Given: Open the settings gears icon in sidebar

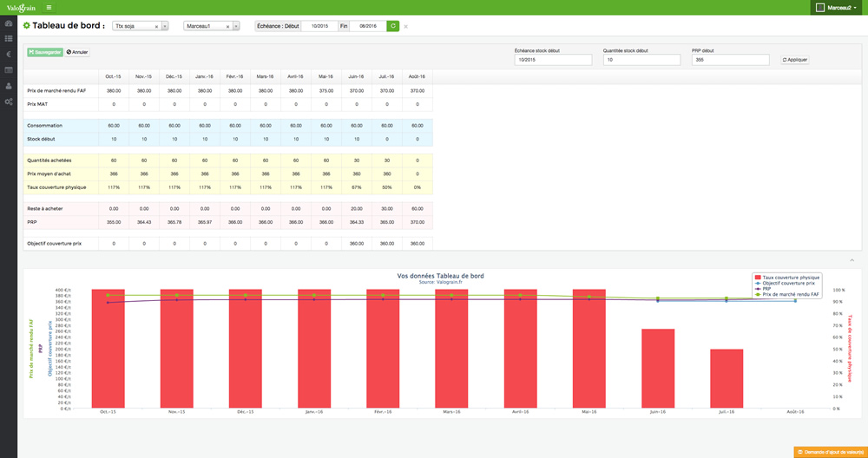Looking at the screenshot, I should click(x=8, y=101).
